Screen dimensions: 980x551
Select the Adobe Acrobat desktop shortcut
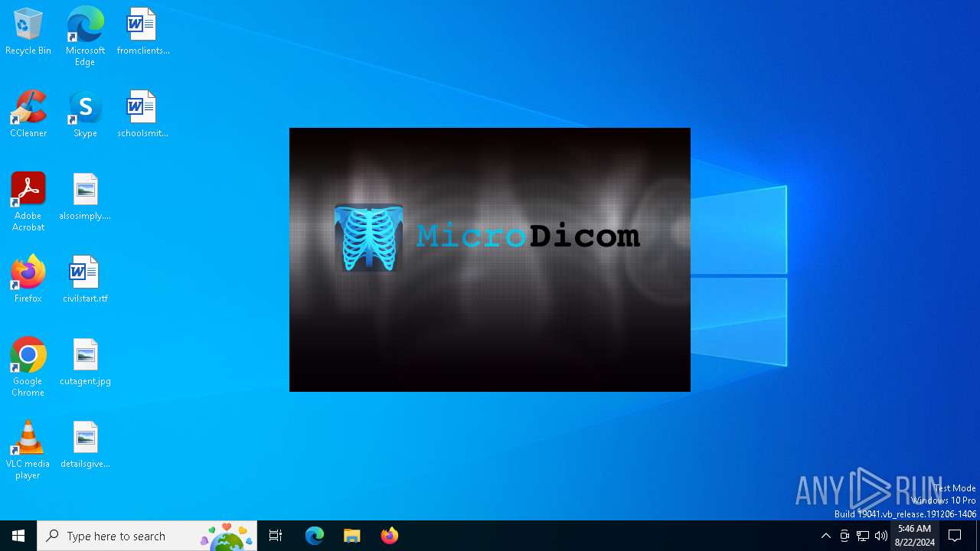point(28,202)
